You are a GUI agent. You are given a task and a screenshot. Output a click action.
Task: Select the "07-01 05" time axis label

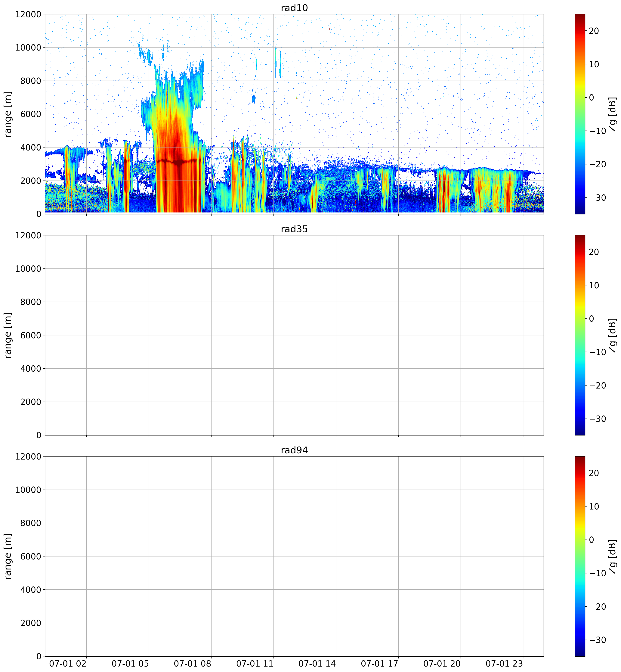point(130,664)
